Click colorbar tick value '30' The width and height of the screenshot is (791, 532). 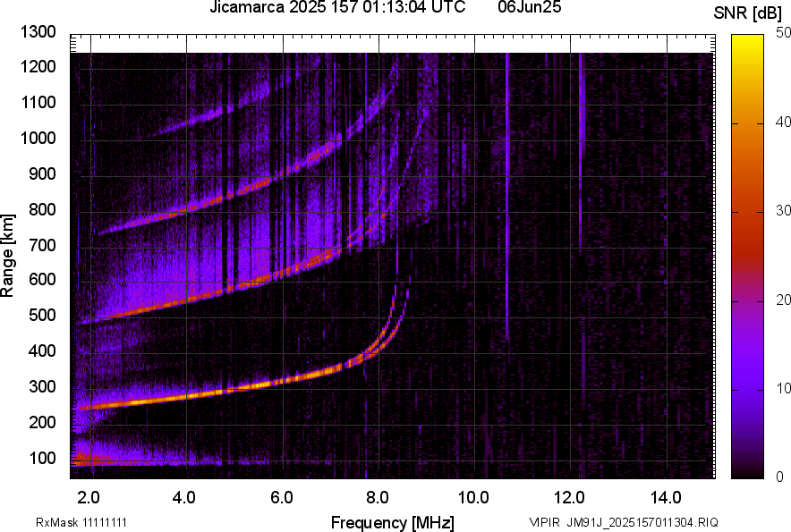point(783,210)
